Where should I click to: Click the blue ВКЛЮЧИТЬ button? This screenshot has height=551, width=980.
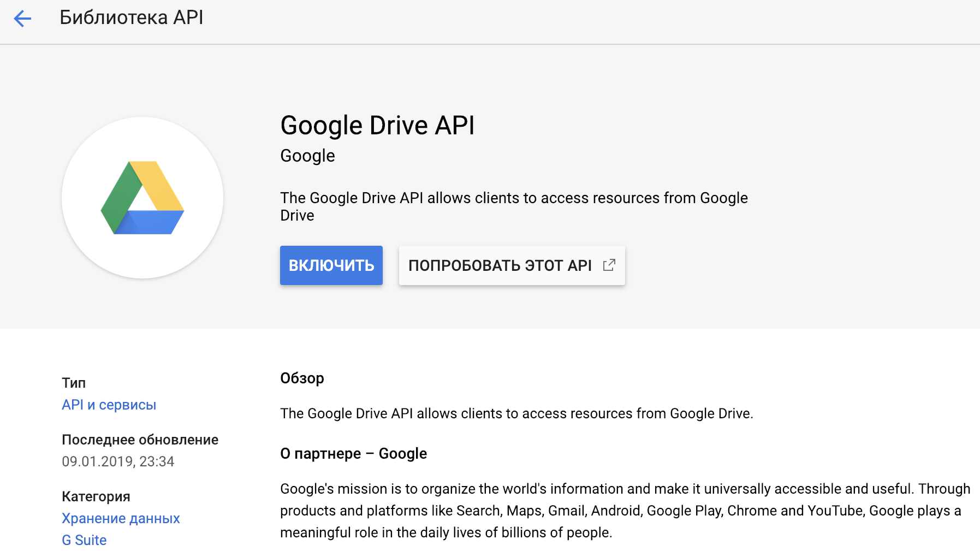tap(331, 265)
